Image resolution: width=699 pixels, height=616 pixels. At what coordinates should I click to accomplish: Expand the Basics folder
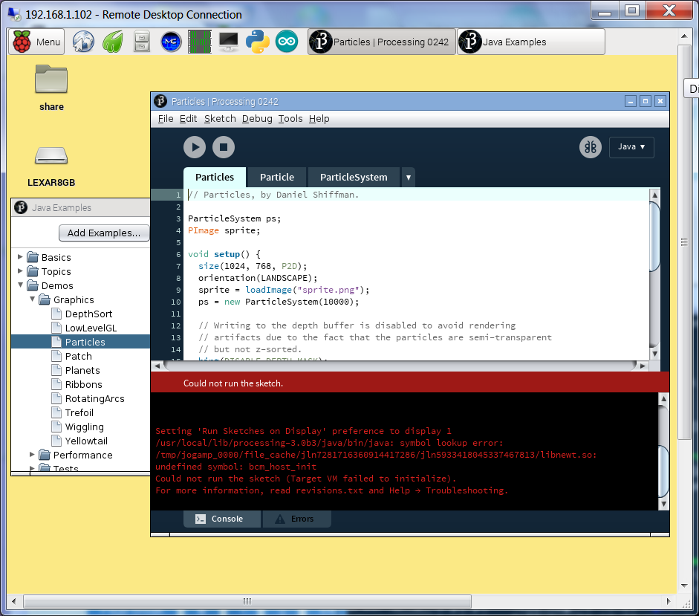[x=20, y=257]
